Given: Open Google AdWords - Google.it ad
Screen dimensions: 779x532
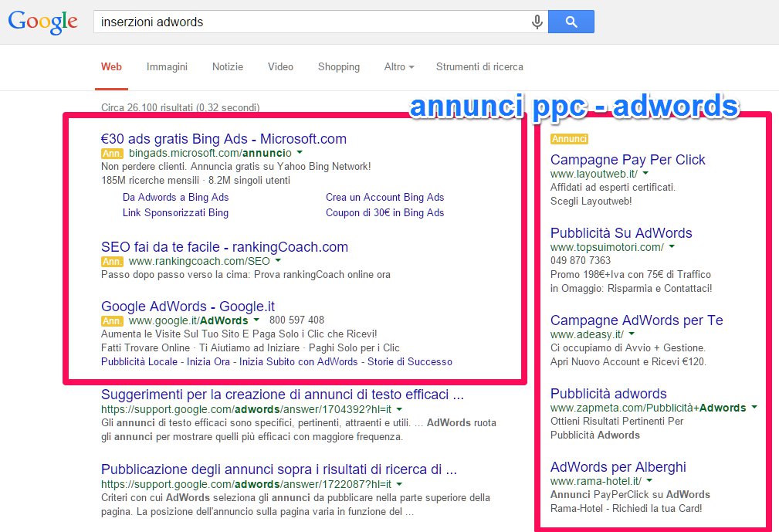Looking at the screenshot, I should pos(188,306).
